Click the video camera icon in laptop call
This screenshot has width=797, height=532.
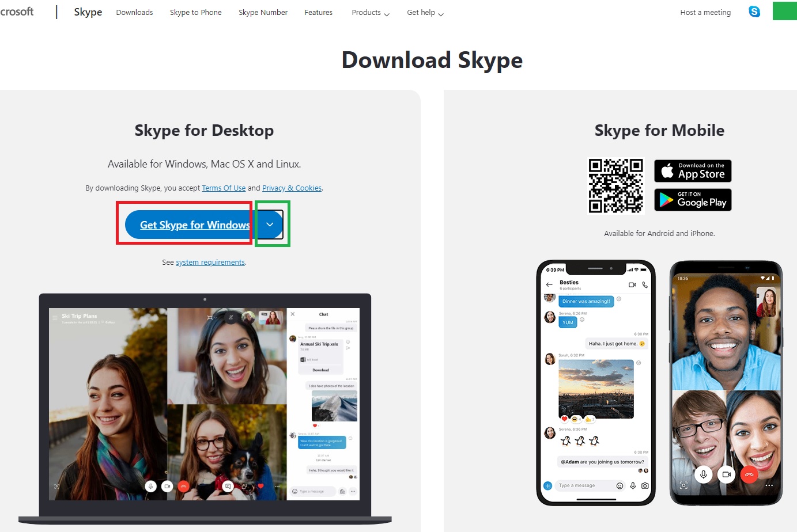pos(167,486)
